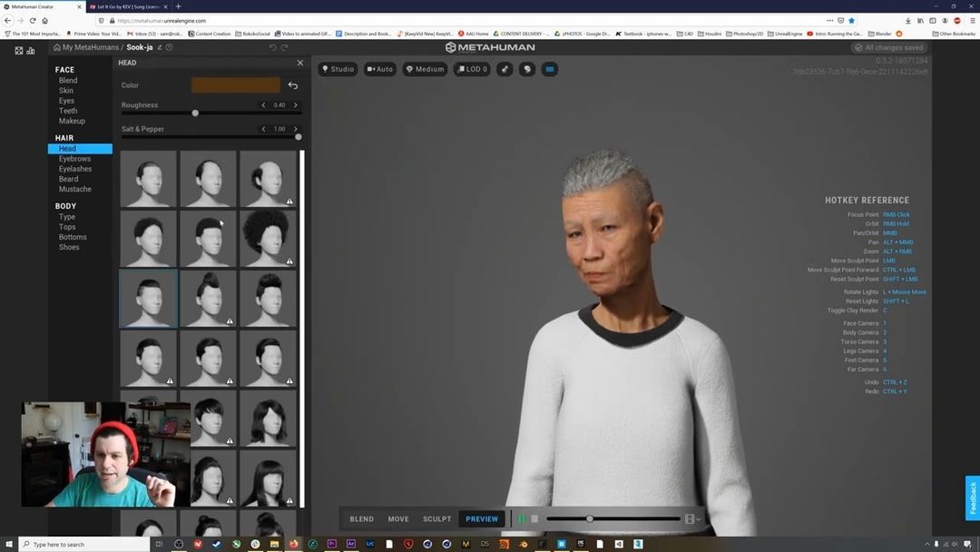The width and height of the screenshot is (980, 552).
Task: Switch to BLEND mode
Action: [361, 519]
